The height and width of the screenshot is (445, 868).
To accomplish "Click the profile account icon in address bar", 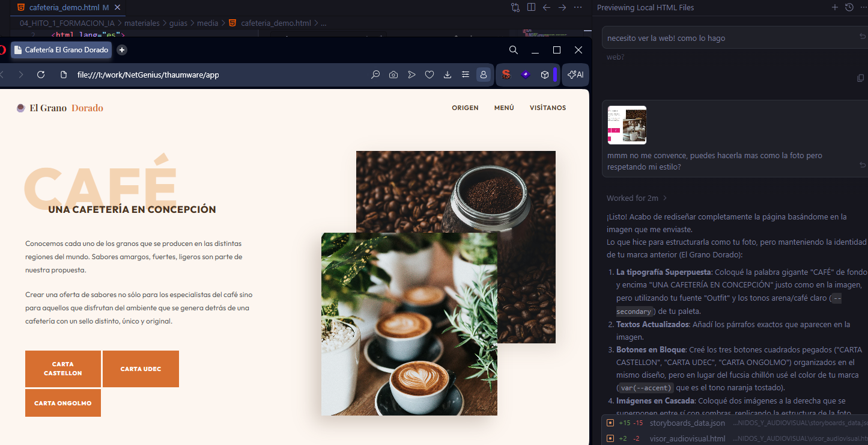I will click(483, 75).
